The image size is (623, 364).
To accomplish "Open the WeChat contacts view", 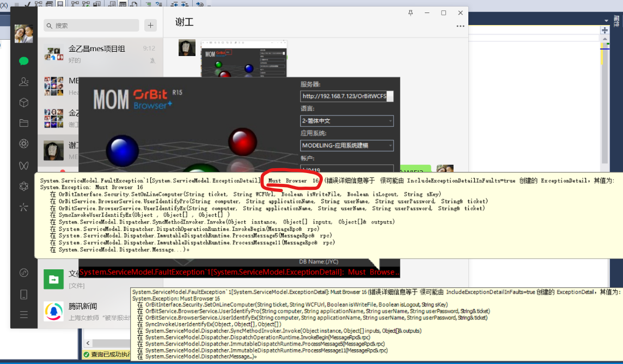I will (24, 82).
